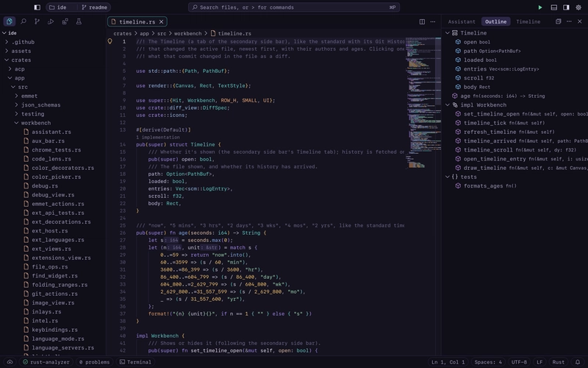Open editor more actions ellipsis
The height and width of the screenshot is (368, 588).
433,21
